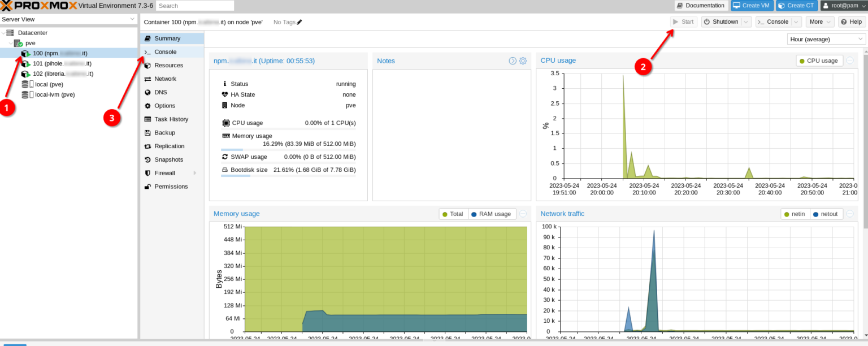
Task: Open the Resources section
Action: click(x=172, y=66)
